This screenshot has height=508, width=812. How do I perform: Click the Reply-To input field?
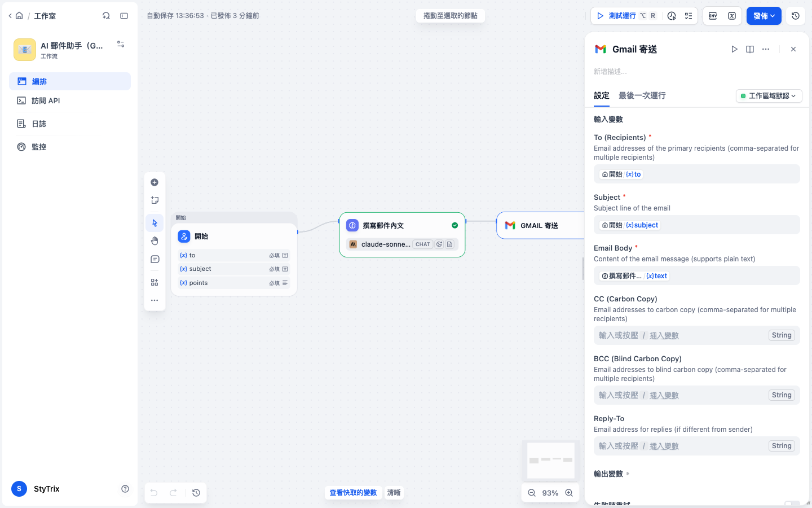click(697, 446)
